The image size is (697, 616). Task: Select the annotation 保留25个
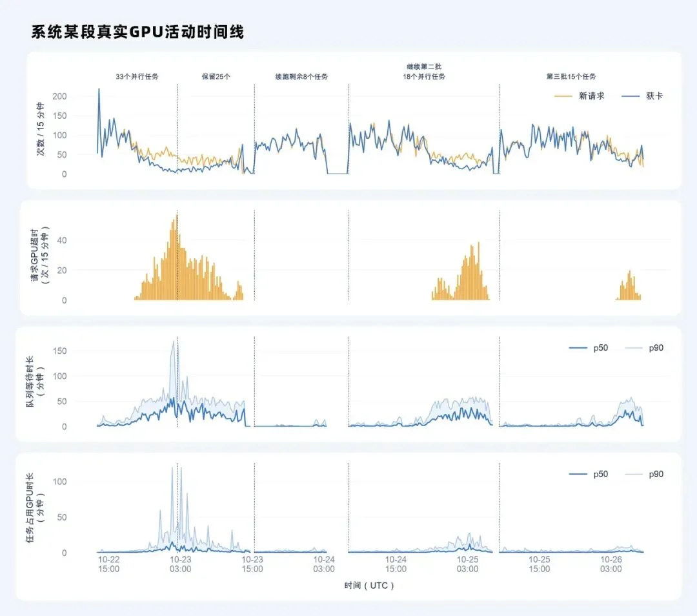point(216,76)
